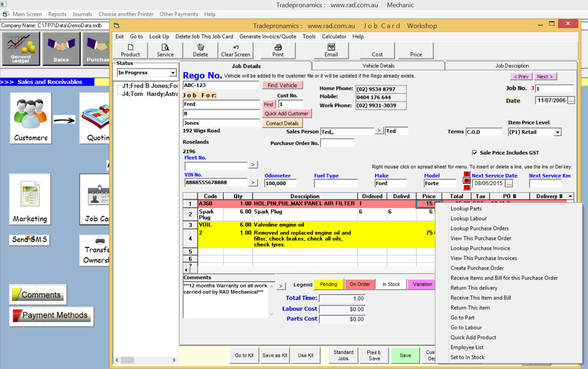Viewport: 588px width, 369px height.
Task: Click arrow button beside VIN No. field
Action: [253, 183]
